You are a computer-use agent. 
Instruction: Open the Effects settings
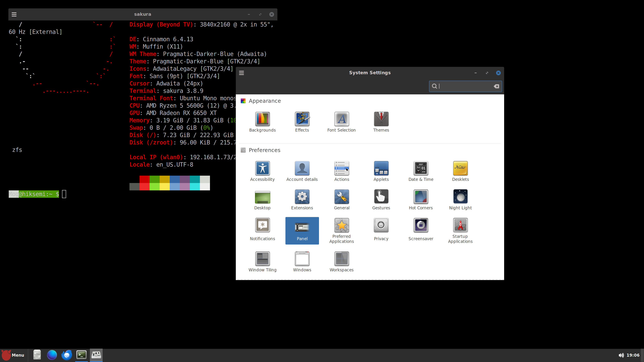click(302, 122)
